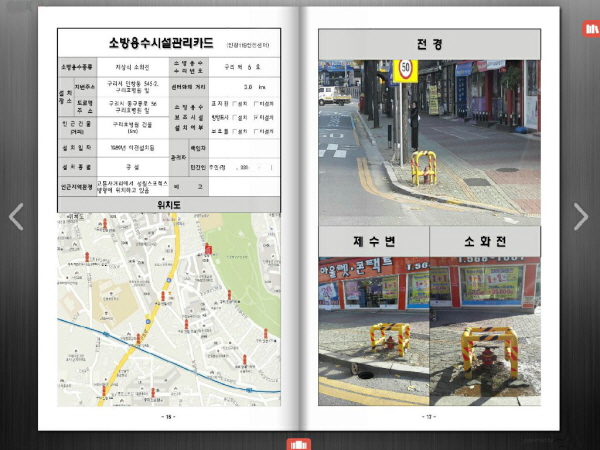The image size is (600, 450).
Task: Uncheck the checked 미설치 box in middle row
Action: (256, 116)
